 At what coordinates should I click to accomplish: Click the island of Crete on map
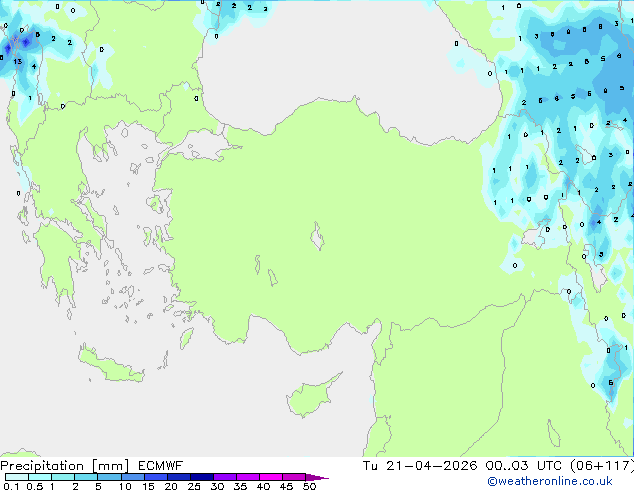111,364
